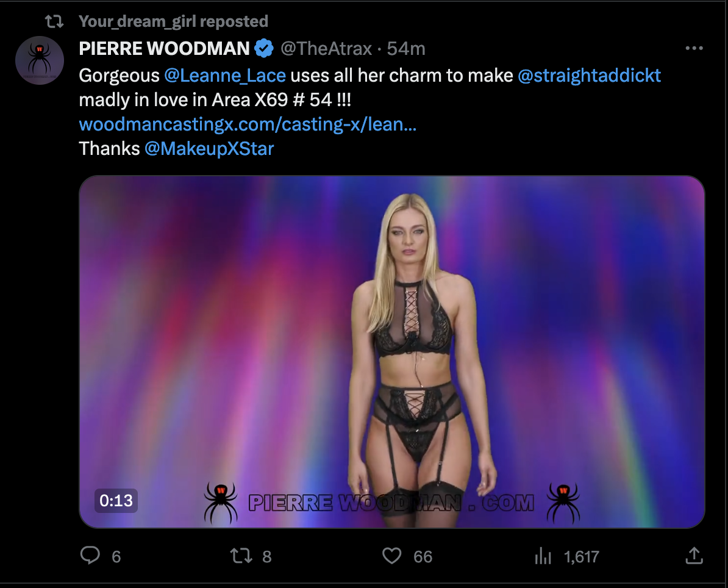728x588 pixels.
Task: Open the 54m timestamp link
Action: (406, 49)
